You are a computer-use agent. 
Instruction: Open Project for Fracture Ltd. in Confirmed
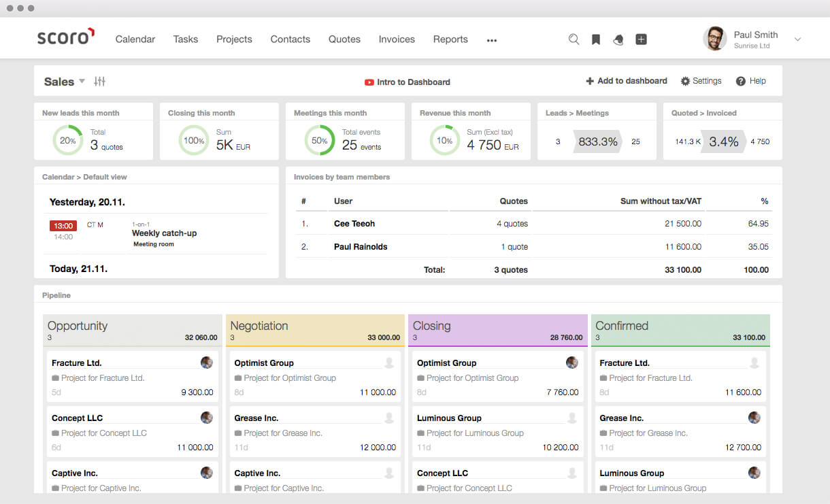[x=646, y=378]
